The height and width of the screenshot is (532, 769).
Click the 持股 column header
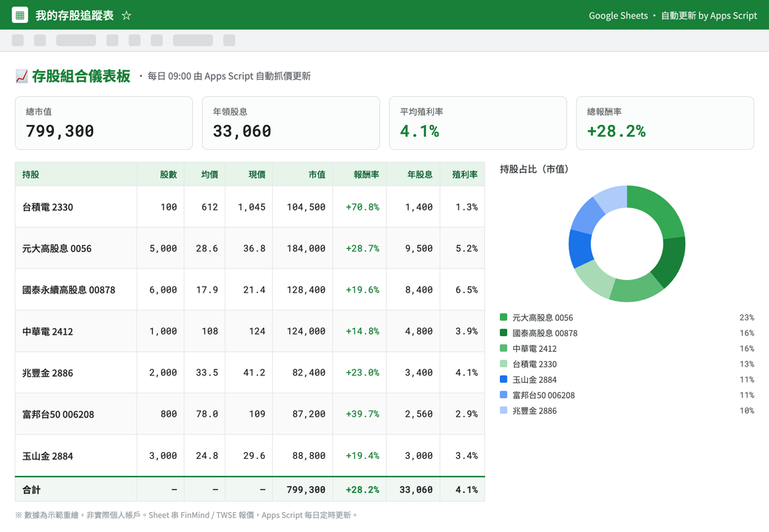(76, 174)
